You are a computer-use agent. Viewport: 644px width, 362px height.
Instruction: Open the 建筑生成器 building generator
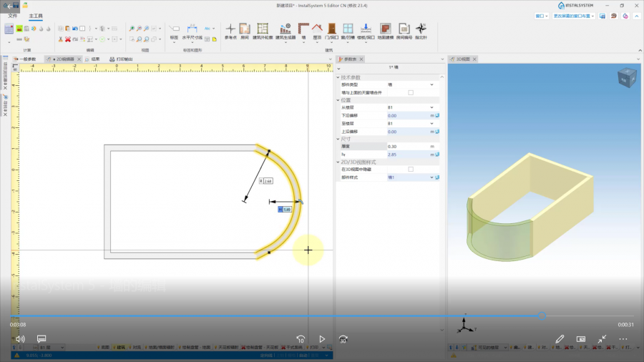[x=285, y=30]
